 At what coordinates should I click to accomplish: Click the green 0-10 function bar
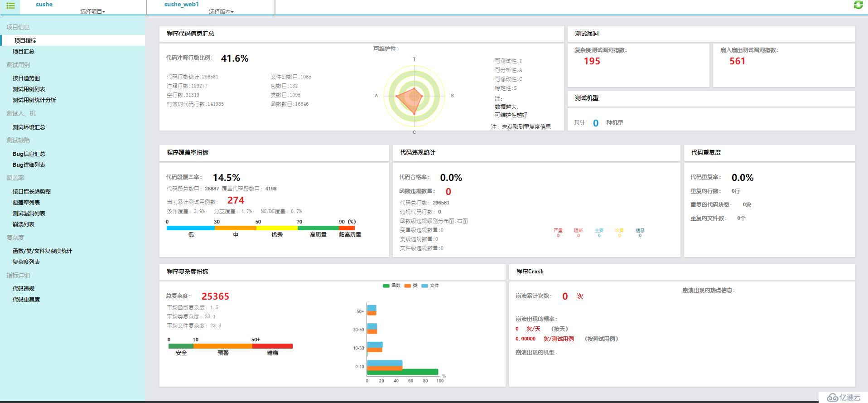(402, 372)
